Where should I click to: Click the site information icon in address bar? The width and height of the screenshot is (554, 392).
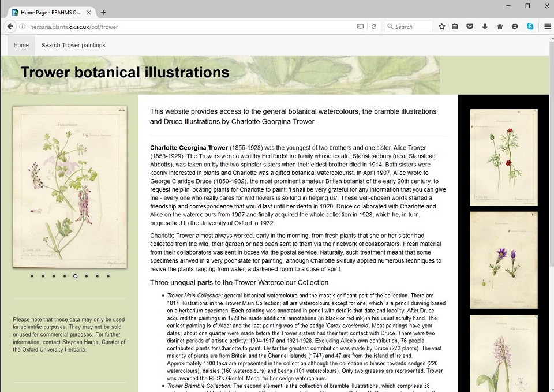(x=22, y=27)
